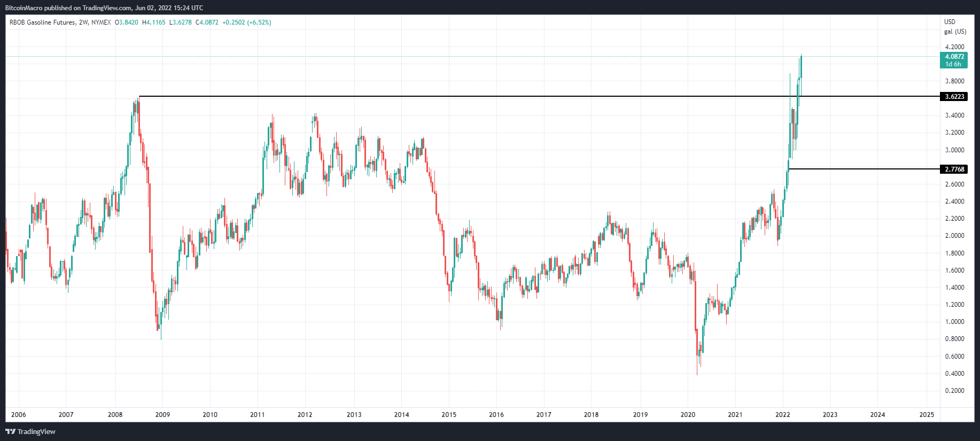Click the 0.2000 price axis label

(x=954, y=391)
